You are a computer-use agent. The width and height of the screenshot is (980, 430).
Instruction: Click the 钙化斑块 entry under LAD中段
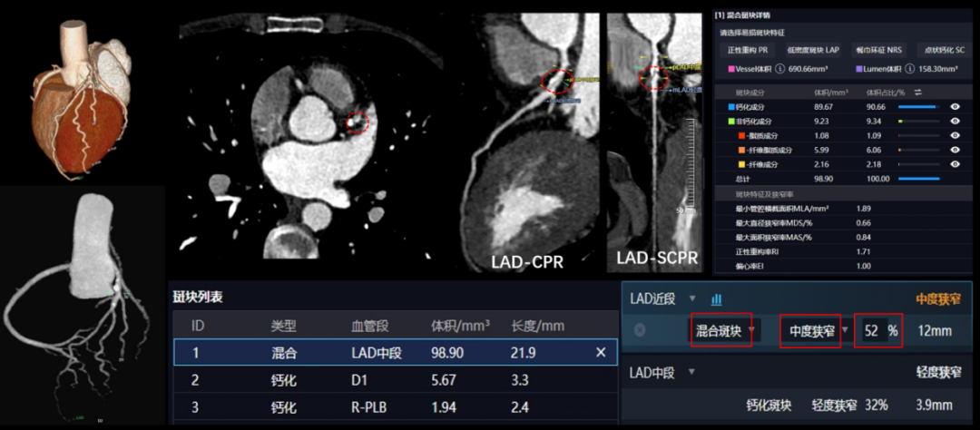769,405
